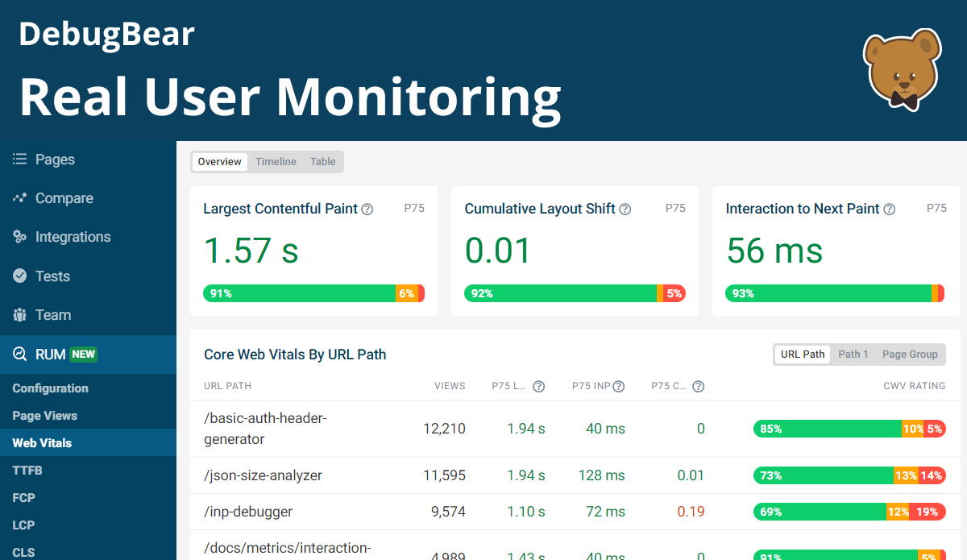Select the Pages icon in the sidebar
Viewport: 967px width, 560px height.
point(18,159)
